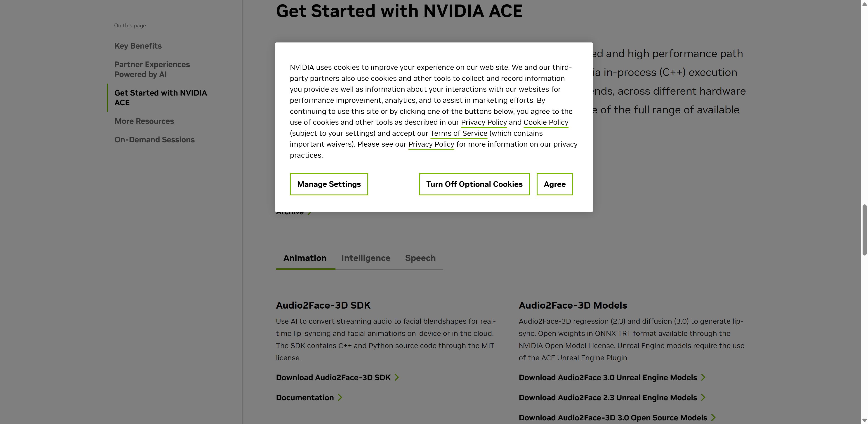Click chevron next to Download Audio2Face-3D SDK

tap(397, 377)
